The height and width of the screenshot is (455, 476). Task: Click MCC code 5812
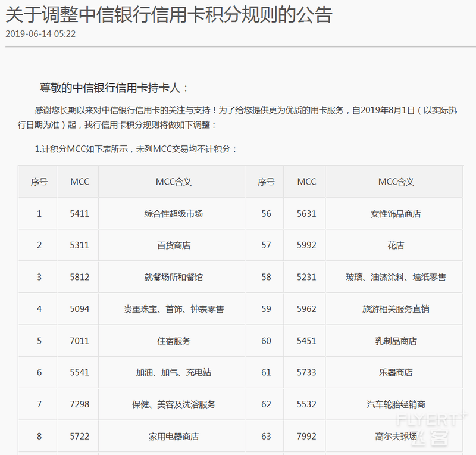80,277
